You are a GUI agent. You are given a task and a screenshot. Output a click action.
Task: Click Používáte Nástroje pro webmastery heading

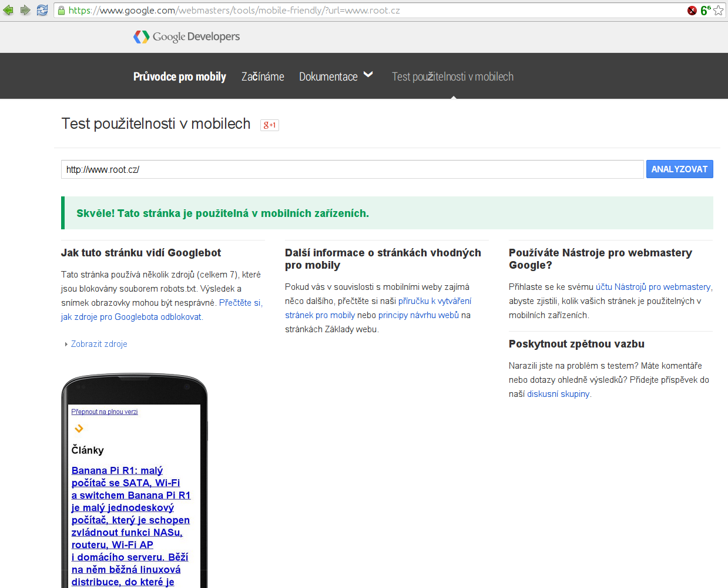(600, 259)
